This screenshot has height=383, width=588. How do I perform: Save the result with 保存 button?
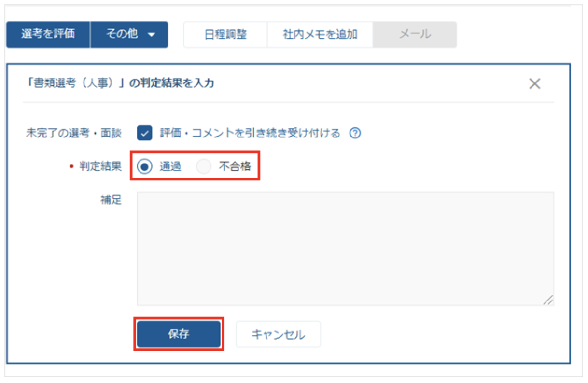tap(179, 334)
